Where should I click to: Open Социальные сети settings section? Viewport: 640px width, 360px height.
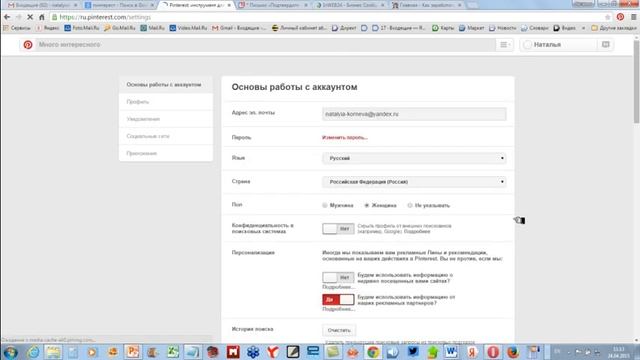coord(166,136)
